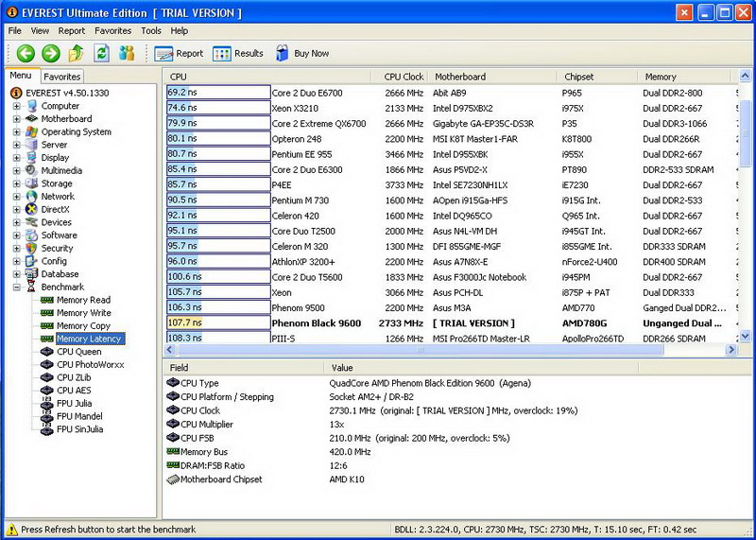The width and height of the screenshot is (756, 540).
Task: Expand the Software tree node
Action: click(17, 235)
